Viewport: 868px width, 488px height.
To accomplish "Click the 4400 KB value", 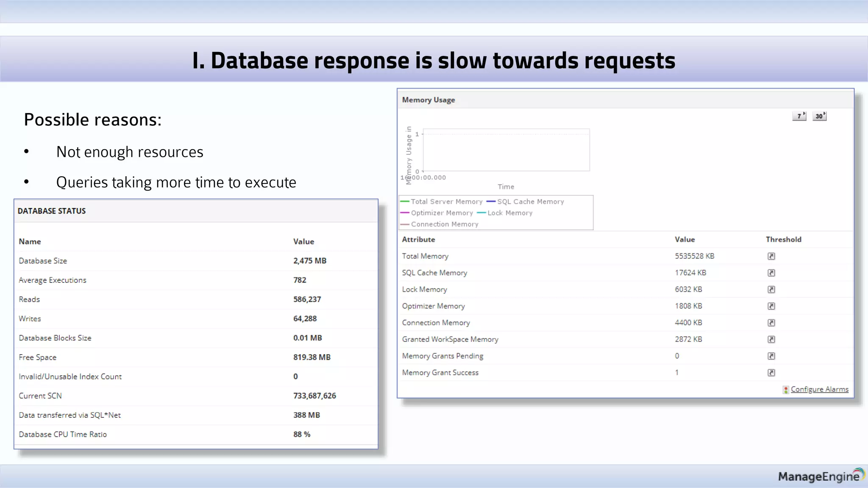I will point(689,323).
